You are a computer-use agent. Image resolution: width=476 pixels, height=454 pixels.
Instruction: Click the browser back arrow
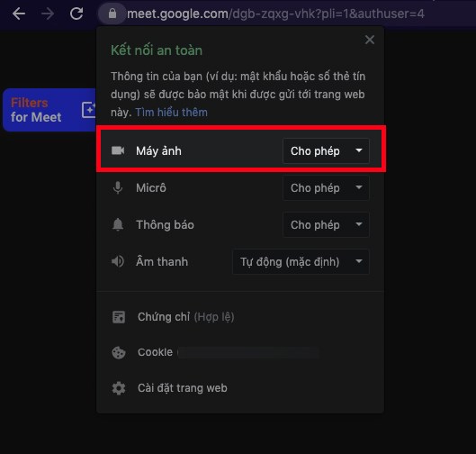coord(19,14)
